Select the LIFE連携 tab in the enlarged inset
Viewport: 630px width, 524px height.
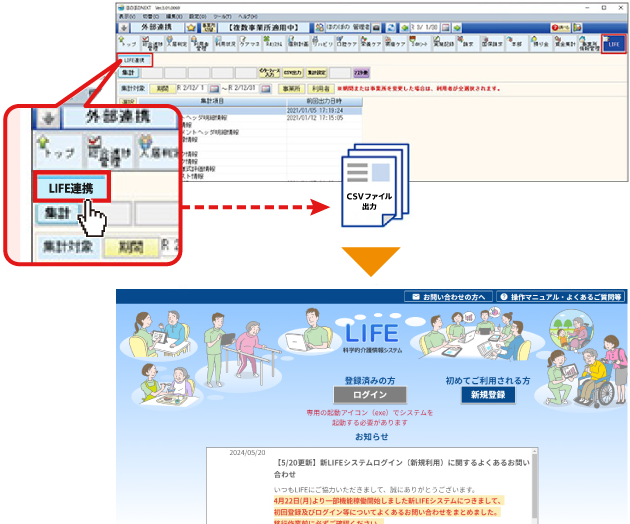click(x=71, y=188)
